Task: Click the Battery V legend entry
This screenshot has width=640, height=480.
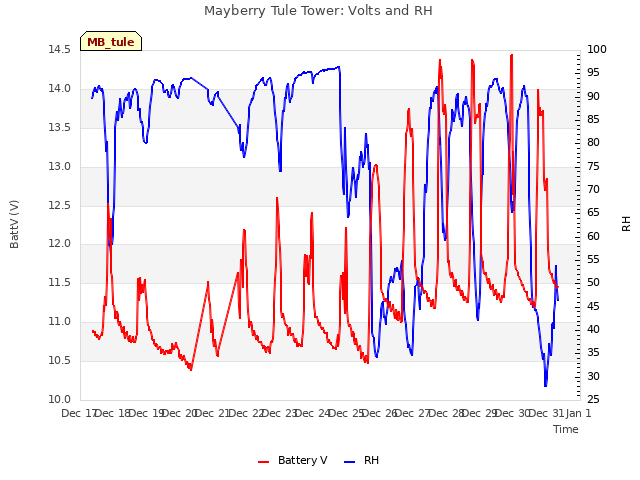Action: (292, 460)
